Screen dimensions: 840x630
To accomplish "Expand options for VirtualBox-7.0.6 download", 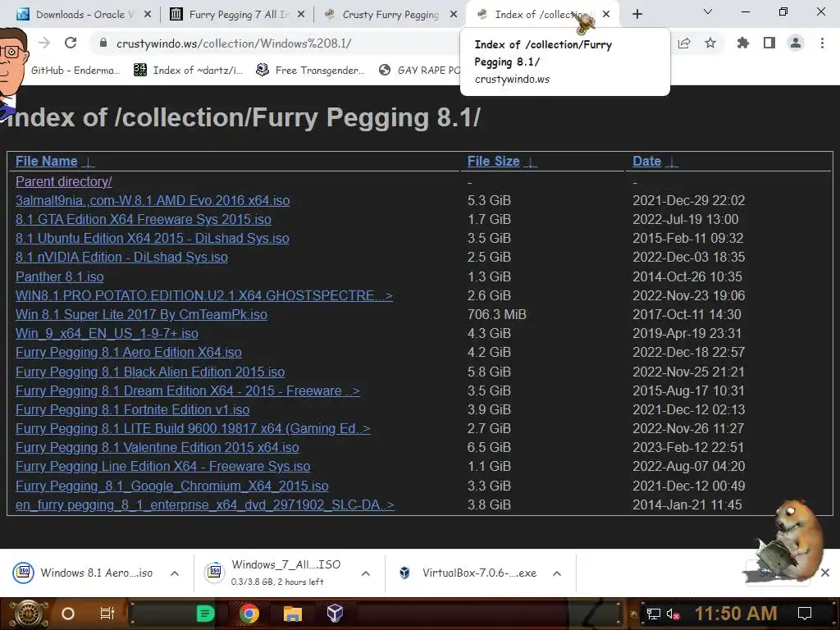I will point(557,573).
